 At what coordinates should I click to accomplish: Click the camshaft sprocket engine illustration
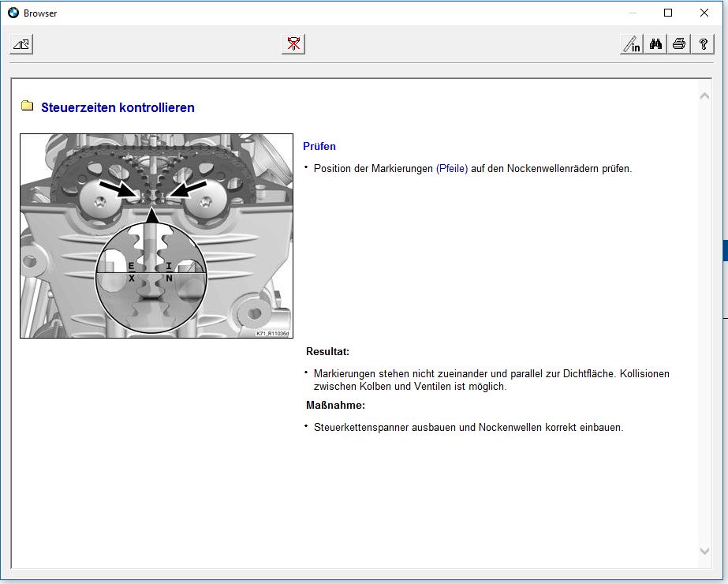pyautogui.click(x=156, y=235)
